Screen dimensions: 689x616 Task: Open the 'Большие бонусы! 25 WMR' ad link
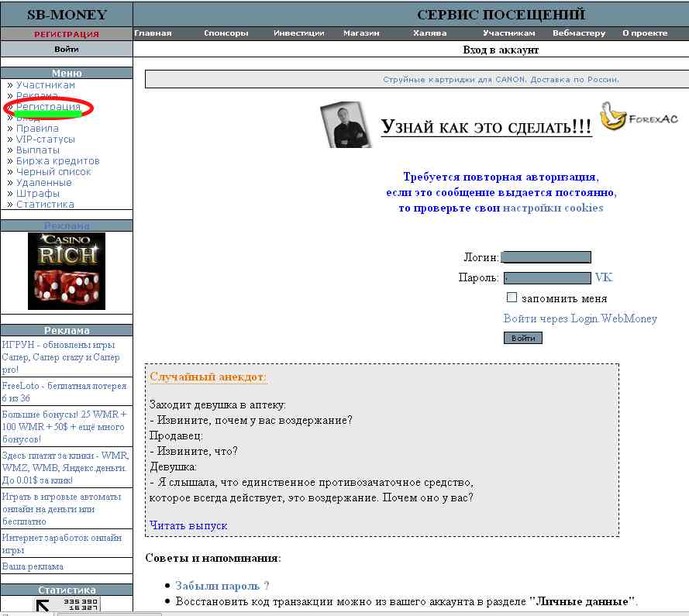[x=64, y=427]
